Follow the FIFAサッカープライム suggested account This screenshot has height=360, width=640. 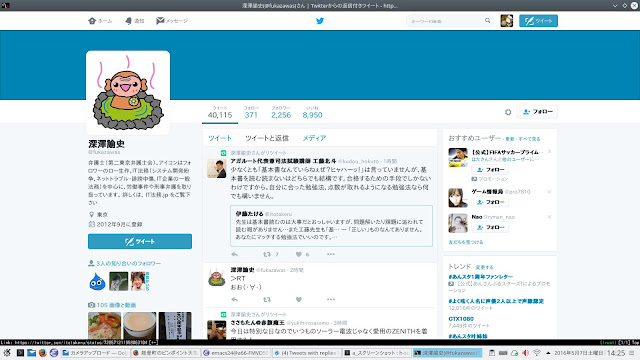click(490, 169)
